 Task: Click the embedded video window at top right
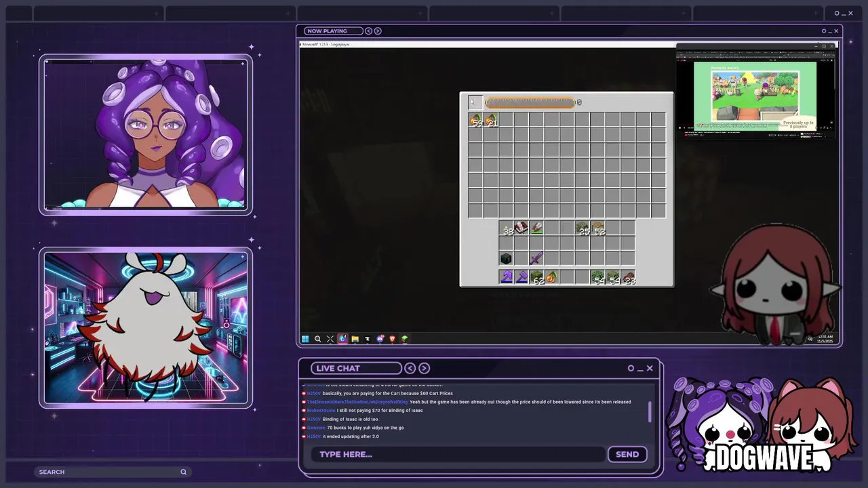[x=755, y=90]
